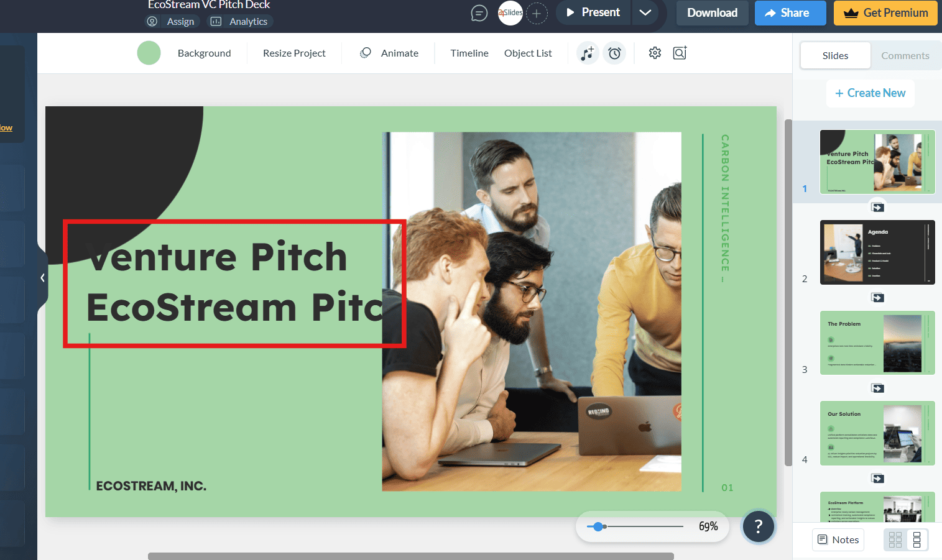Screen dimensions: 942x560
Task: Click the 69% zoom value
Action: 708,526
